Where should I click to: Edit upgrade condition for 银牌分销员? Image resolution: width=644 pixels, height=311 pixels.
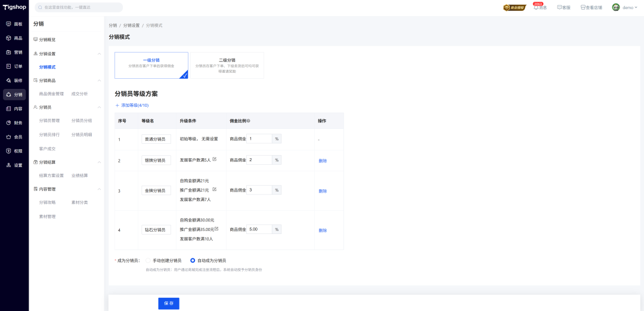(x=215, y=159)
